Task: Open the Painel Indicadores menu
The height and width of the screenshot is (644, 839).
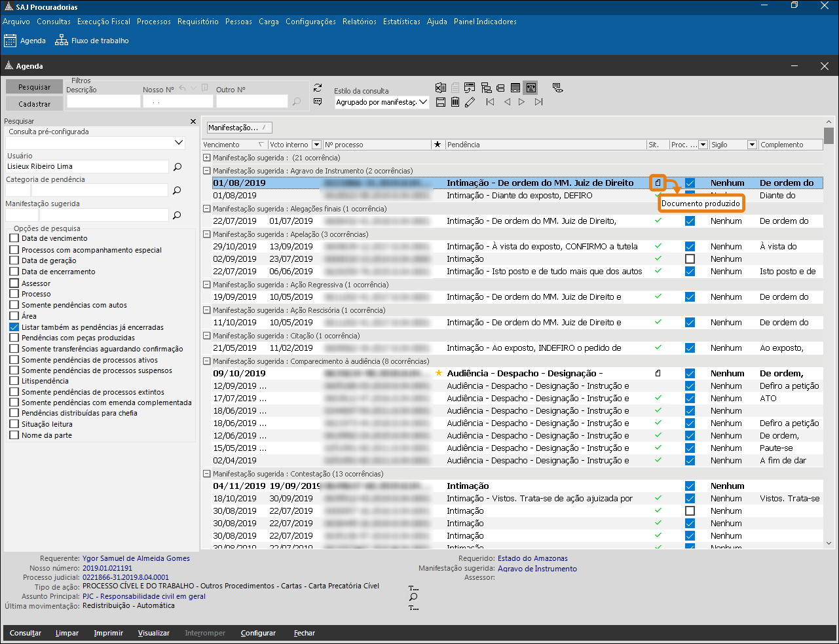Action: click(485, 22)
